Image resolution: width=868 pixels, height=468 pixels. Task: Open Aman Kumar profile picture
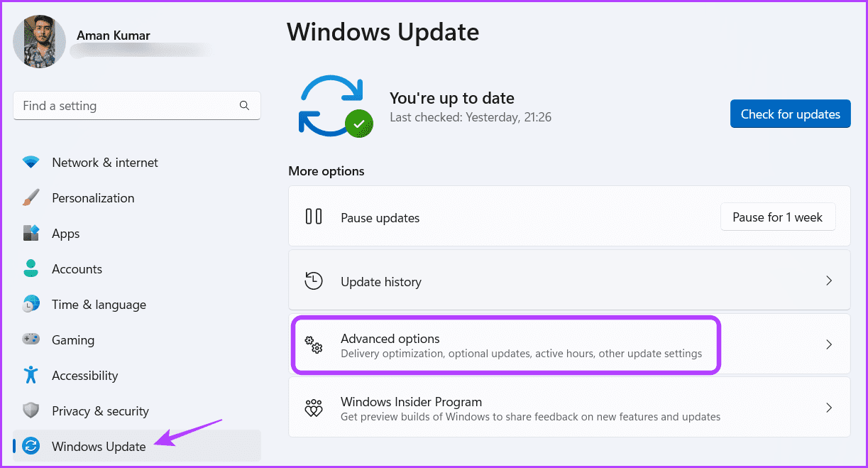click(x=39, y=42)
